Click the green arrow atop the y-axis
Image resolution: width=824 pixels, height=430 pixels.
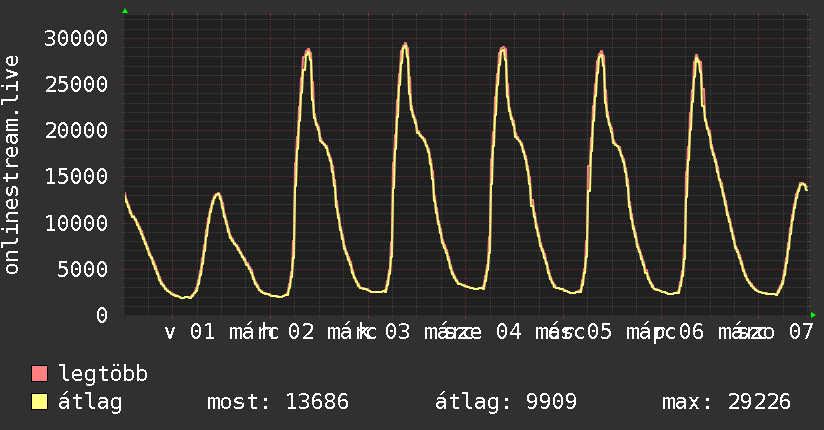(125, 11)
